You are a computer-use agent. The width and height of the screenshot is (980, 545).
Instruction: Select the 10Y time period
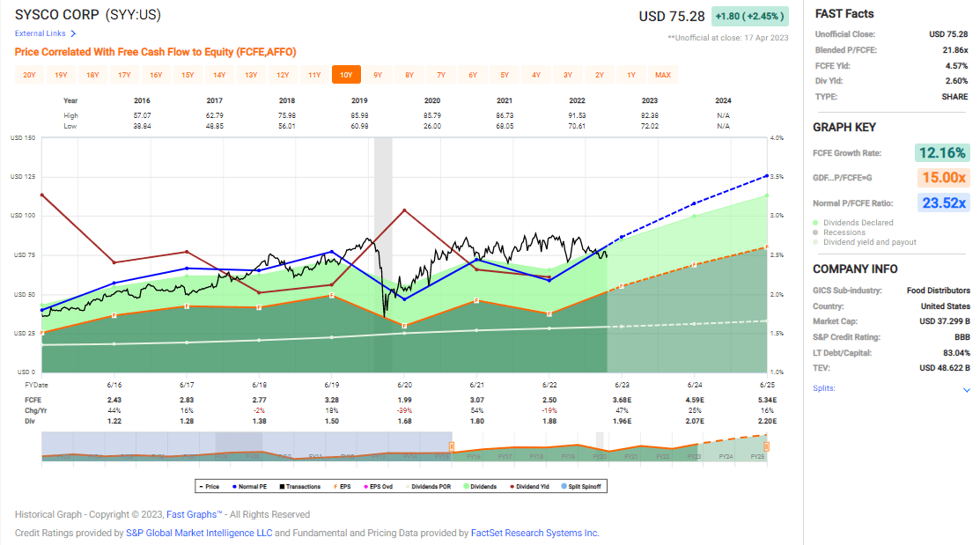tap(346, 75)
